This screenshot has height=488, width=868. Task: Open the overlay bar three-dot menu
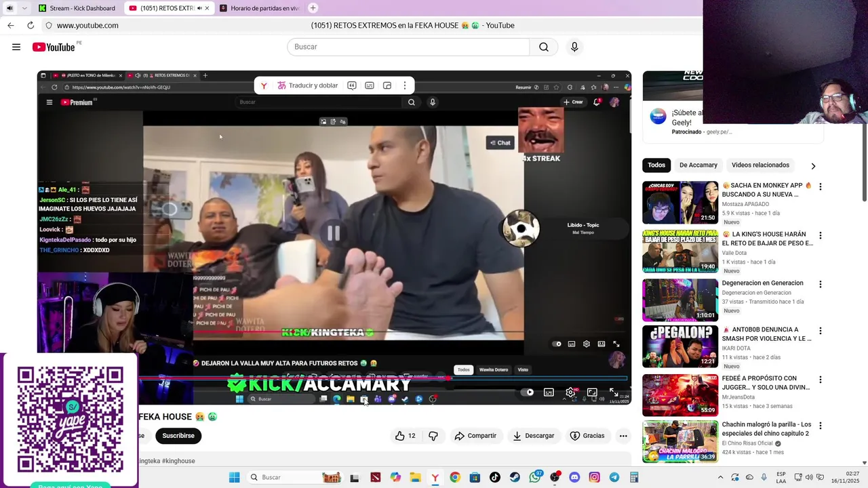tap(405, 85)
